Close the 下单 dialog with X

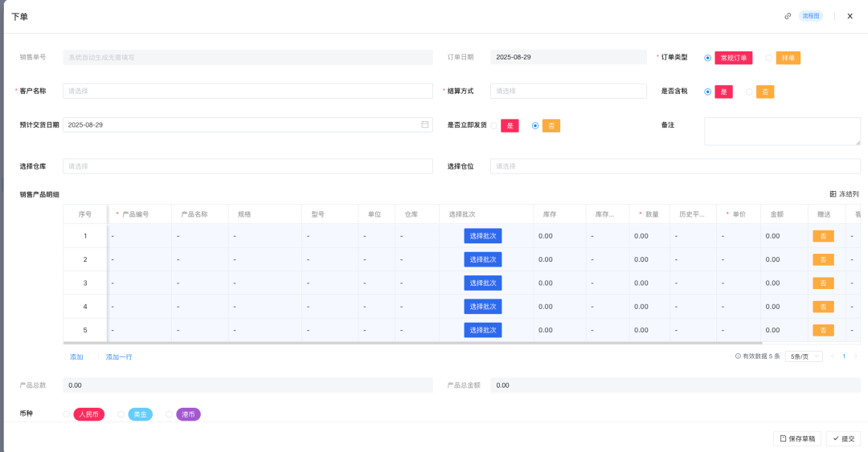click(x=850, y=16)
